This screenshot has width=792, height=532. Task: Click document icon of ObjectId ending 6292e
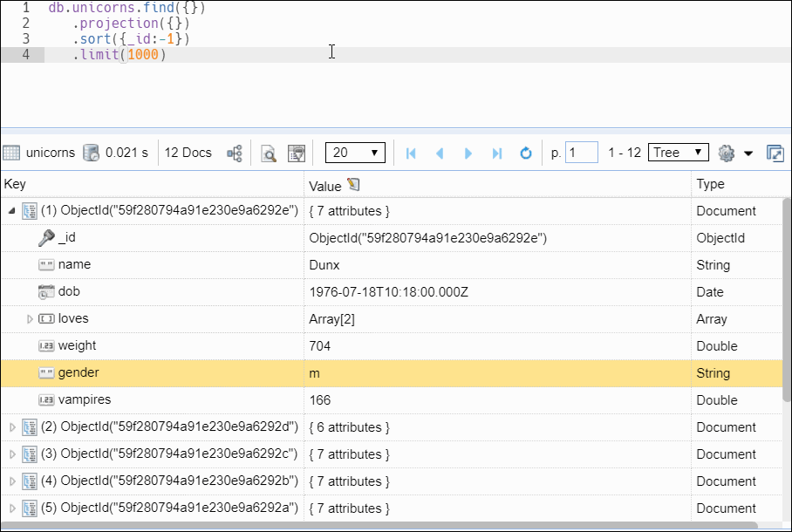coord(30,211)
